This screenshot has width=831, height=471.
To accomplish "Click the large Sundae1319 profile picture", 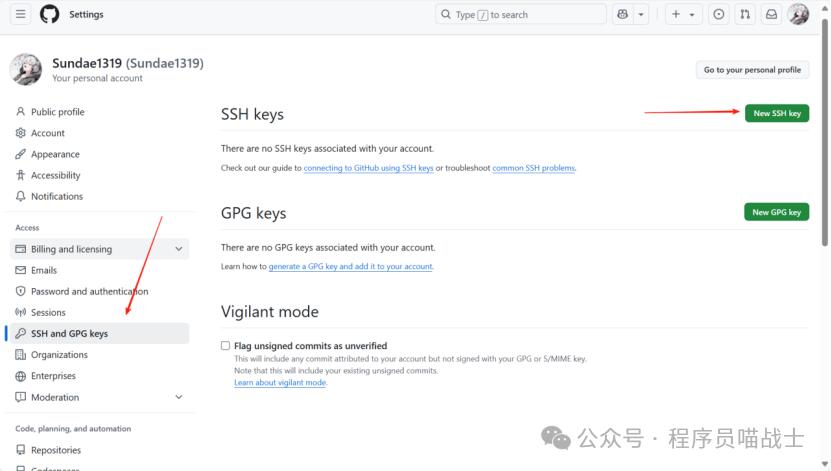I will pos(26,69).
